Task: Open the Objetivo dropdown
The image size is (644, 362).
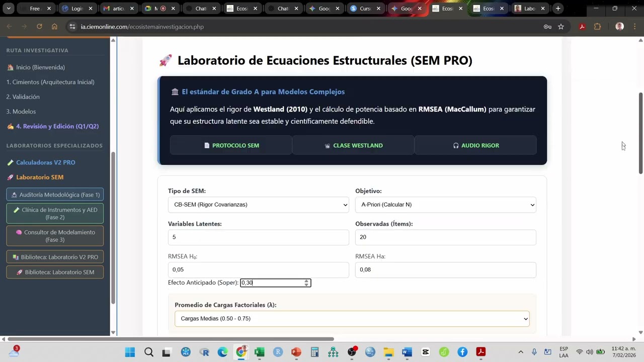Action: (x=445, y=205)
